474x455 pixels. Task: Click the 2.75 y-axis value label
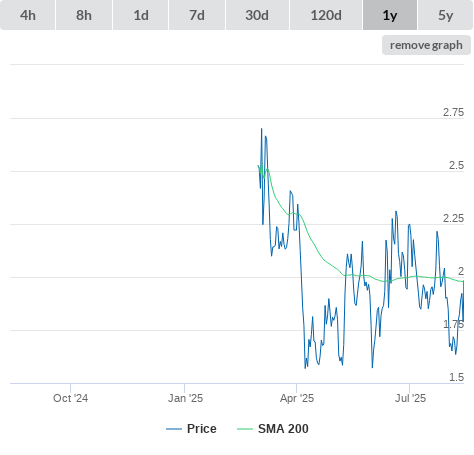[x=453, y=112]
